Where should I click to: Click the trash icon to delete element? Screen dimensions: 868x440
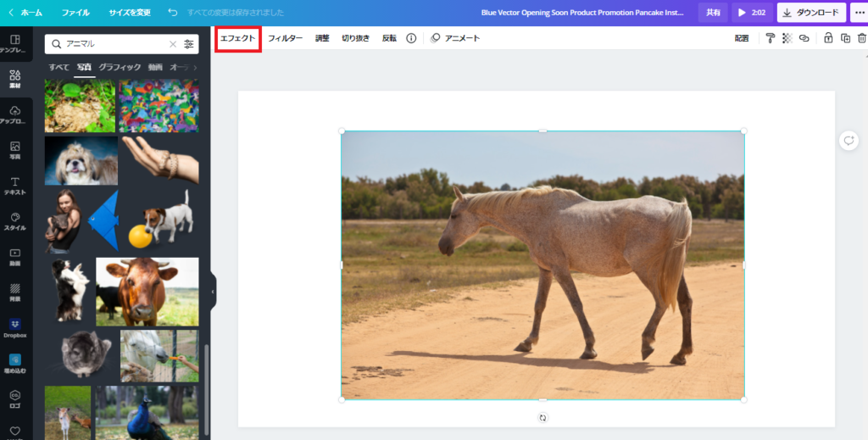(861, 38)
